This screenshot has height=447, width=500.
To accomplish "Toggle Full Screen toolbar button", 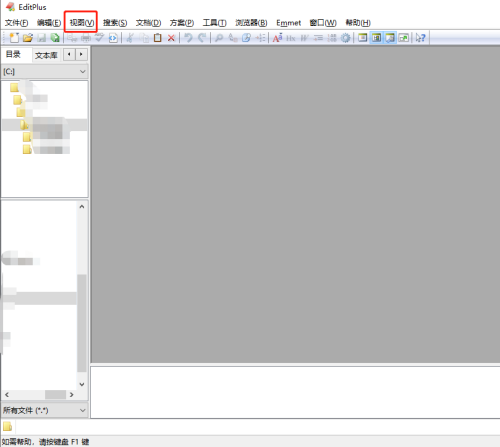I will [x=404, y=38].
